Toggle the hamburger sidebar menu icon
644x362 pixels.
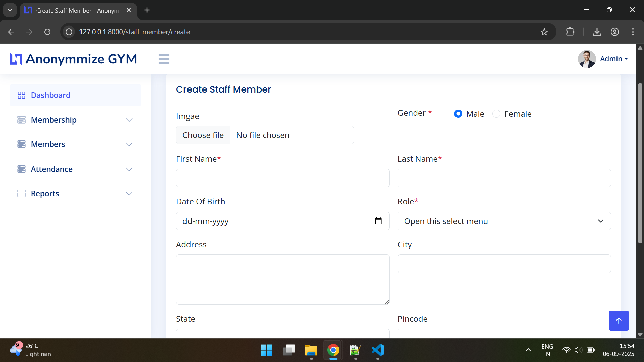tap(164, 59)
